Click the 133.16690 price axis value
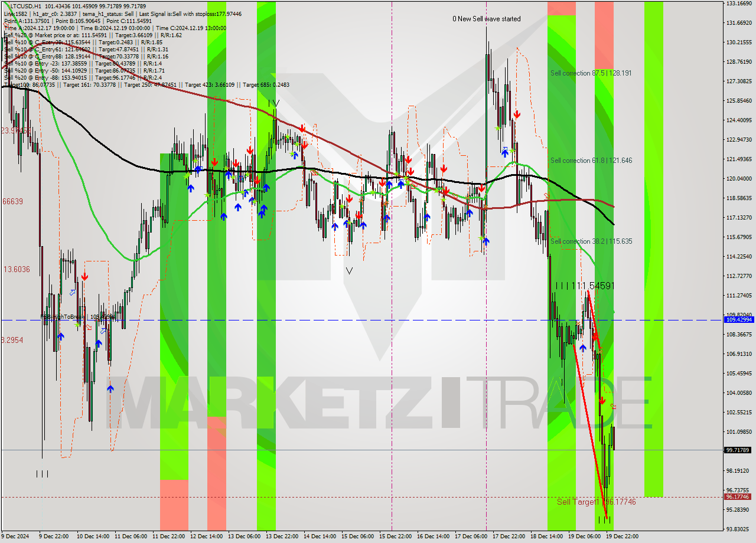The height and width of the screenshot is (543, 756). point(739,3)
